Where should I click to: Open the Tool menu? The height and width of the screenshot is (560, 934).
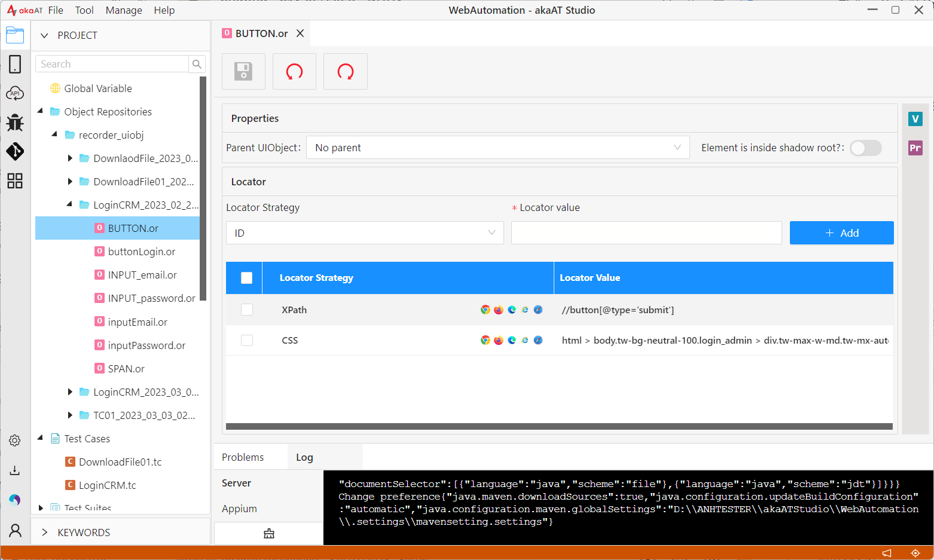coord(84,10)
